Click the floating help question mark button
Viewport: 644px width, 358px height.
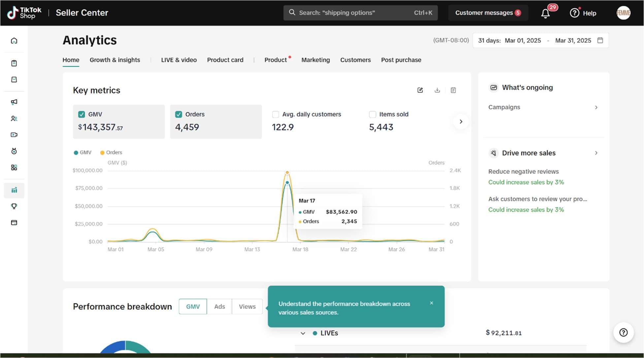click(x=623, y=332)
